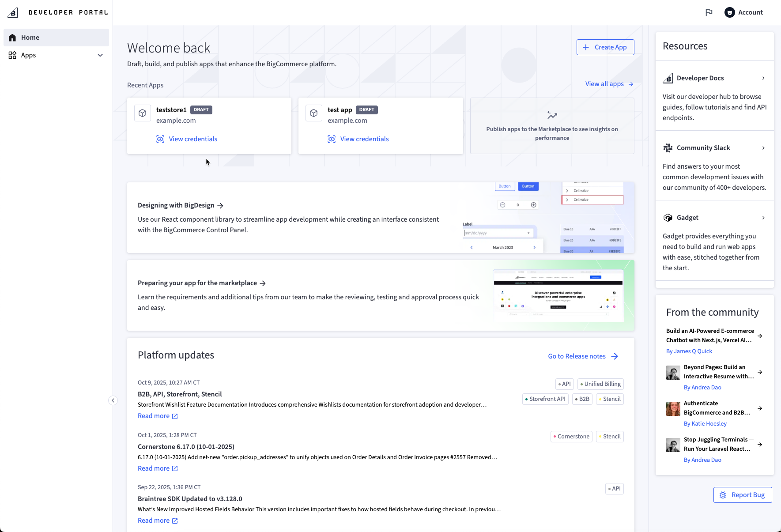
Task: View credentials for teststore1
Action: click(187, 139)
